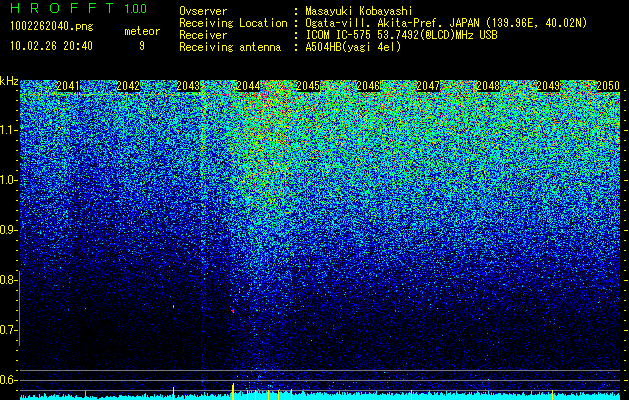This screenshot has height=400, width=629.
Task: Click the time marker 2047
Action: (x=428, y=86)
